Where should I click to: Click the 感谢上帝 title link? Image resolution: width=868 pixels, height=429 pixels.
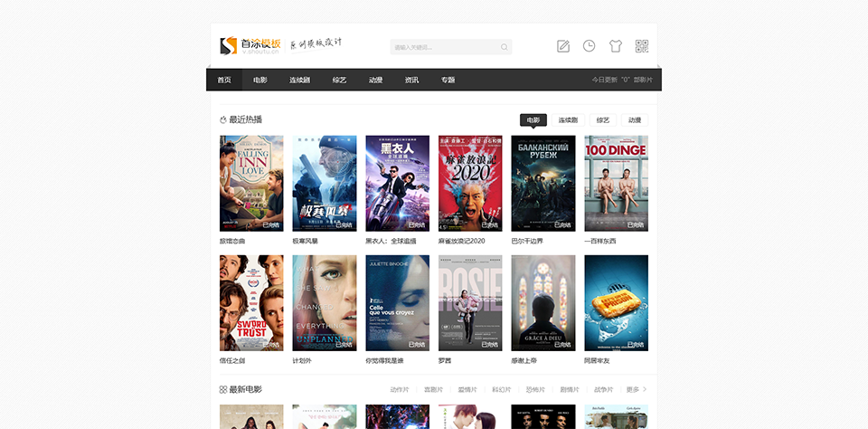(x=524, y=361)
